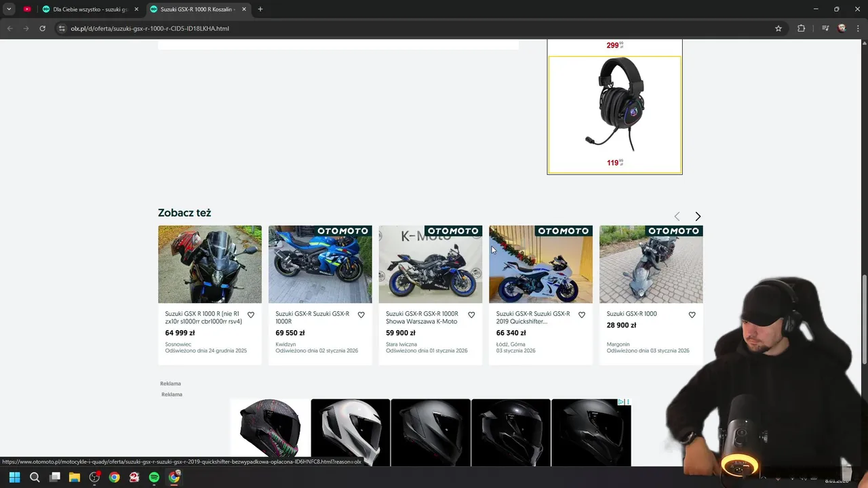The height and width of the screenshot is (488, 868).
Task: Open link "Suzuki GSX R 1000 R [nie R1 zx10r..."
Action: tap(203, 317)
